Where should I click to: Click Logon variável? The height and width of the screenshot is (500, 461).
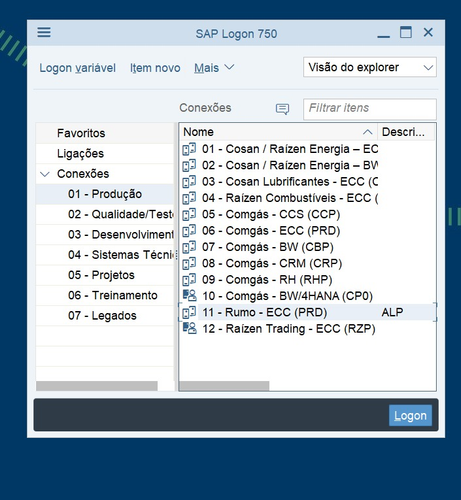77,68
